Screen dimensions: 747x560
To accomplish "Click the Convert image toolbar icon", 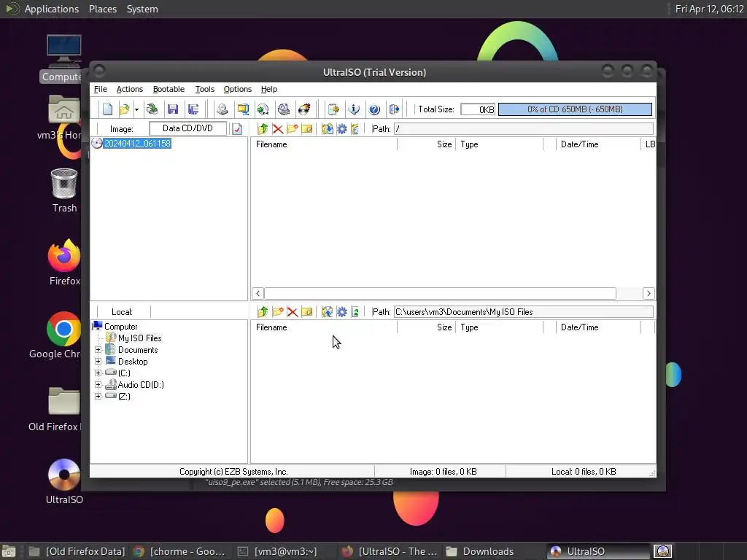I will tap(263, 109).
